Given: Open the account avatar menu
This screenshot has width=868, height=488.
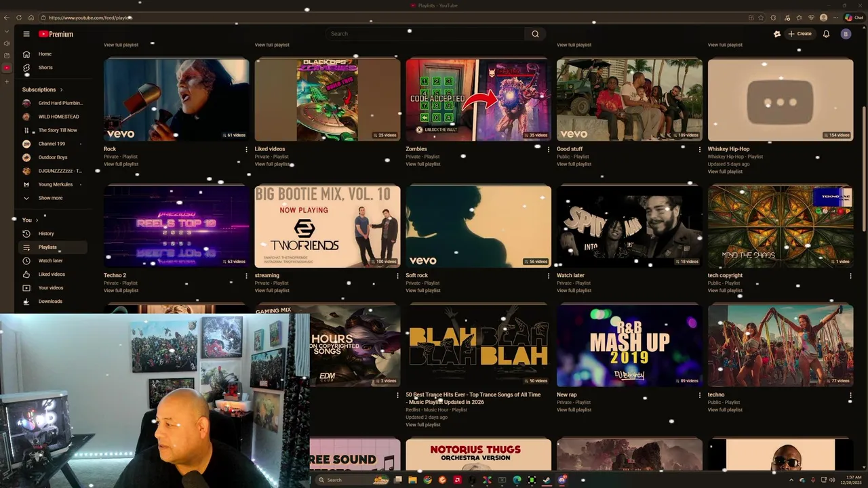Looking at the screenshot, I should click(x=846, y=34).
